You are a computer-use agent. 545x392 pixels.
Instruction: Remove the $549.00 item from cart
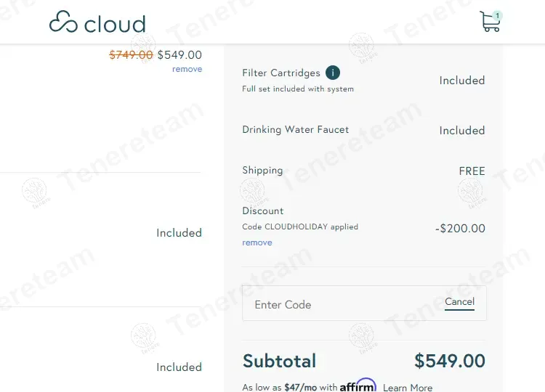(x=187, y=70)
